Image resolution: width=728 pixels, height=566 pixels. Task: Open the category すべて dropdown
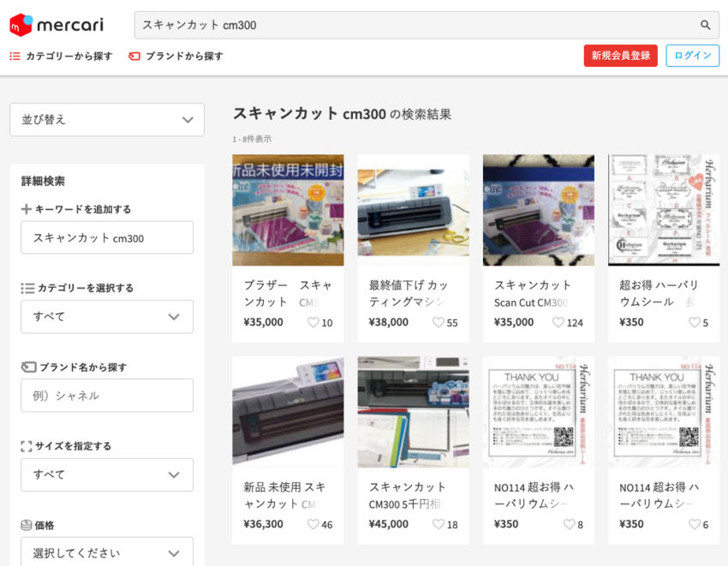(x=107, y=317)
